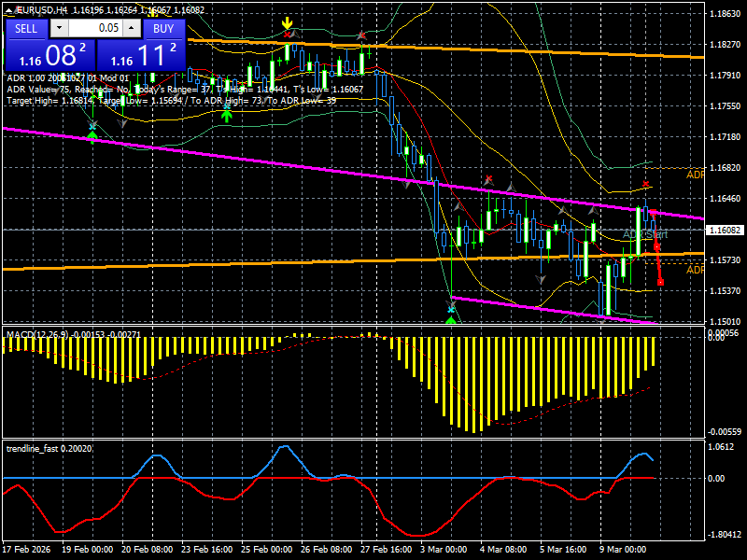747x560 pixels.
Task: Select cyan x marker at 3 Mar low
Action: (451, 310)
